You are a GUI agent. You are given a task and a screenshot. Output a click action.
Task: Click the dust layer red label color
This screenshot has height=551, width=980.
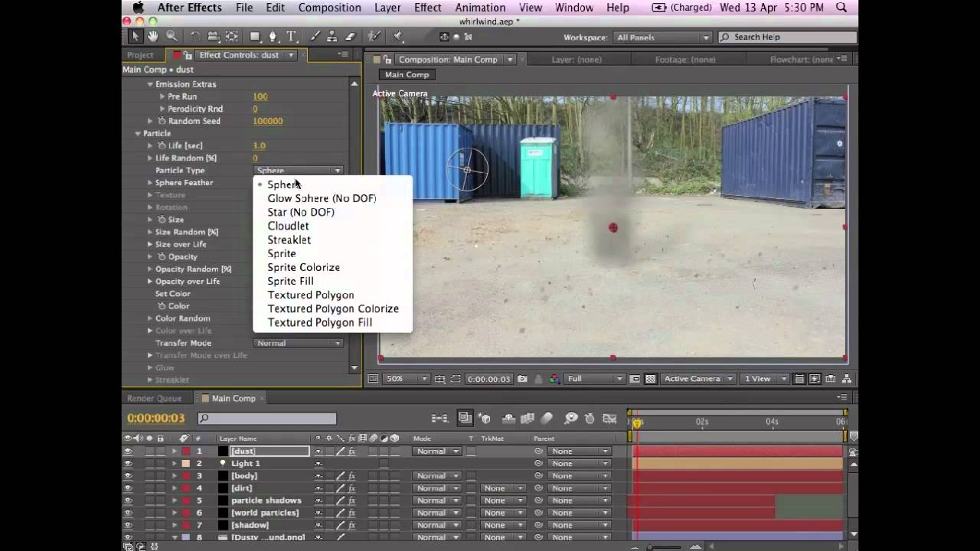[186, 452]
